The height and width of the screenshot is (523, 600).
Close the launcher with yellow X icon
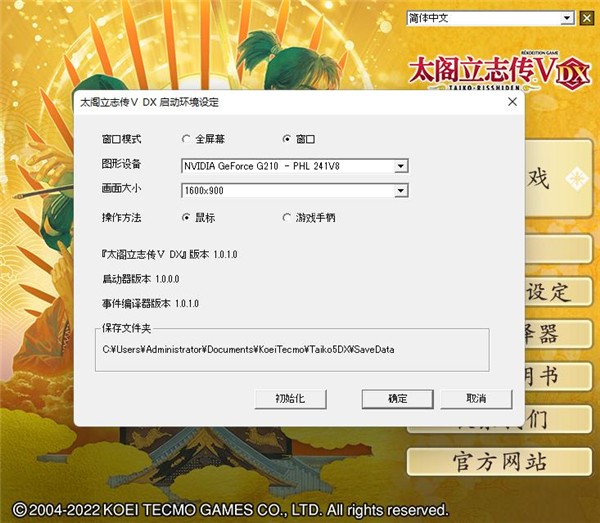pos(587,18)
